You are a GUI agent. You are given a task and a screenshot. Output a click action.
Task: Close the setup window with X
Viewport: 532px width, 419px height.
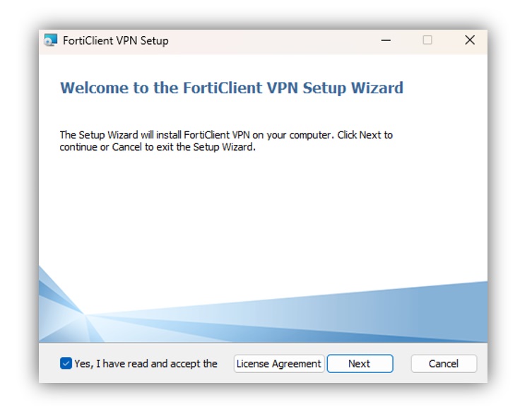tap(470, 40)
